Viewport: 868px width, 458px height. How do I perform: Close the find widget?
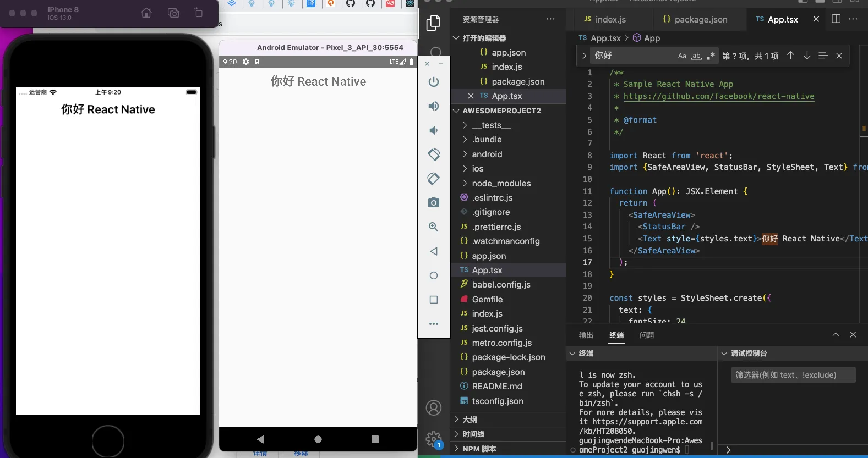click(839, 56)
